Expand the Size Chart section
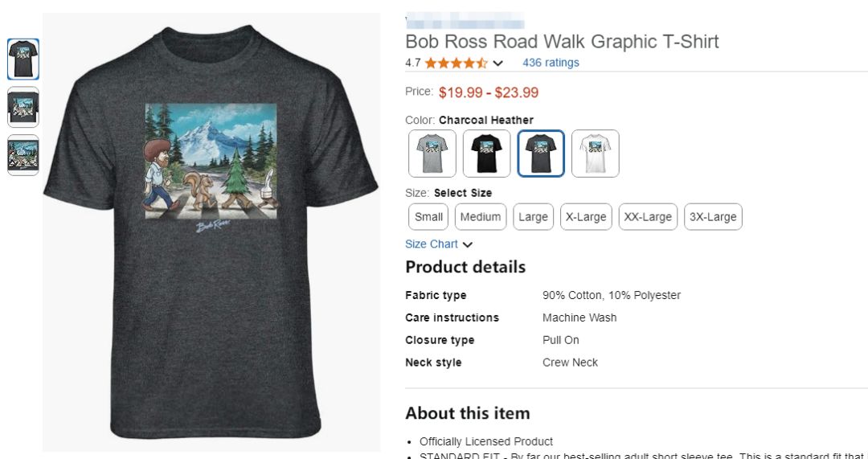This screenshot has width=868, height=459. [439, 244]
